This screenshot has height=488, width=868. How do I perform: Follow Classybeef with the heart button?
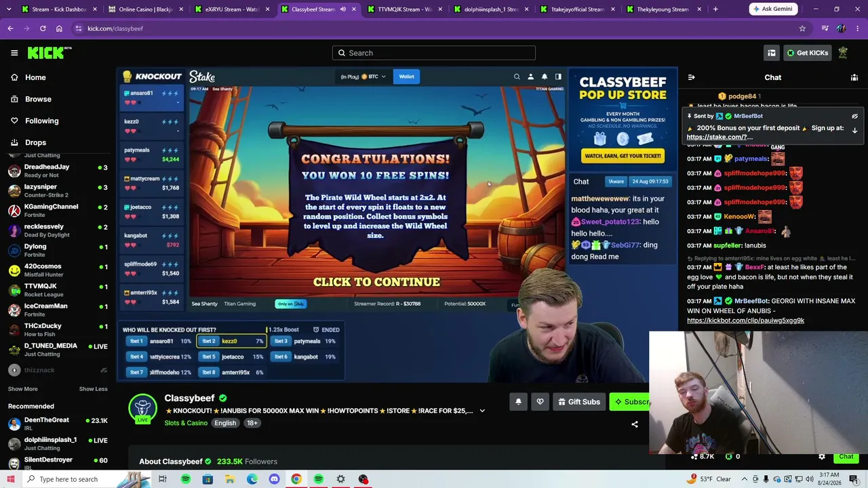point(540,402)
